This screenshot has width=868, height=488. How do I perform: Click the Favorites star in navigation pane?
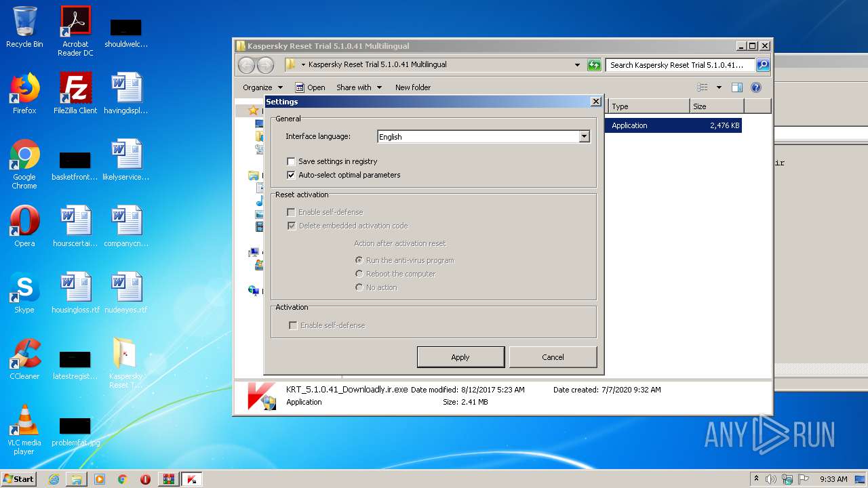(253, 110)
